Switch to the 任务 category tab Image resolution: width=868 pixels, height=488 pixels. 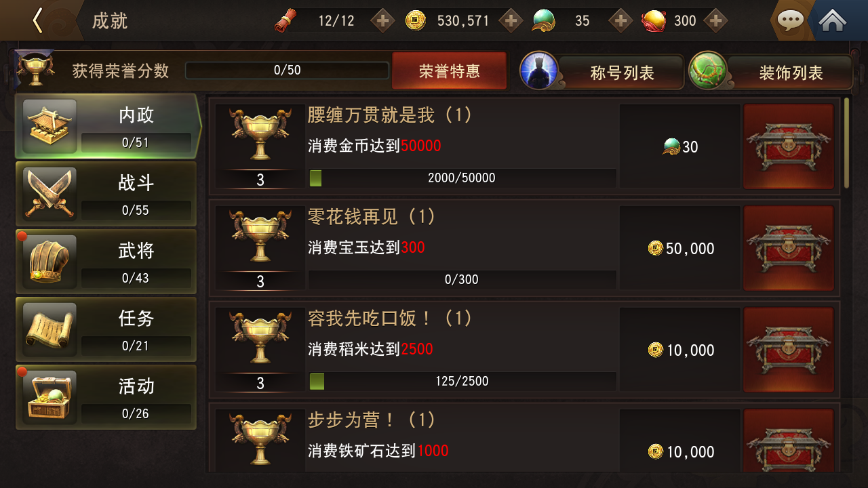coord(106,329)
